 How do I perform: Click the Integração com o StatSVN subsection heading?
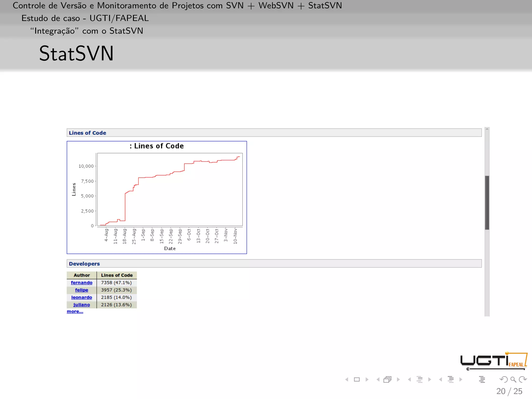[87, 31]
